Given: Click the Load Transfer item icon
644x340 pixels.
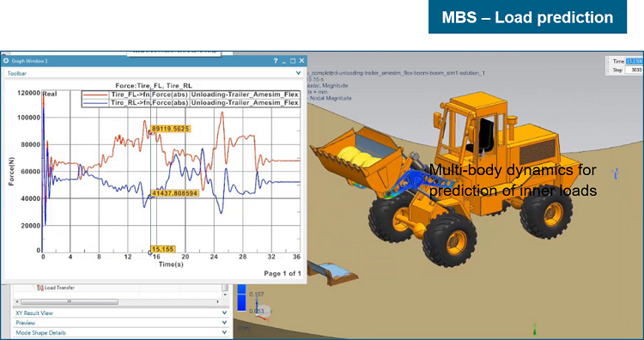Looking at the screenshot, I should pyautogui.click(x=40, y=288).
